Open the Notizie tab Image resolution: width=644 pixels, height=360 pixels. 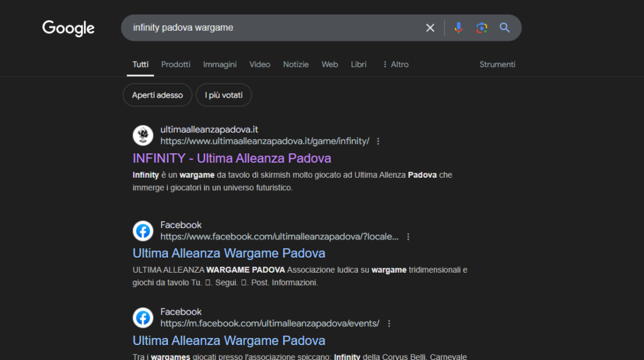tap(296, 65)
